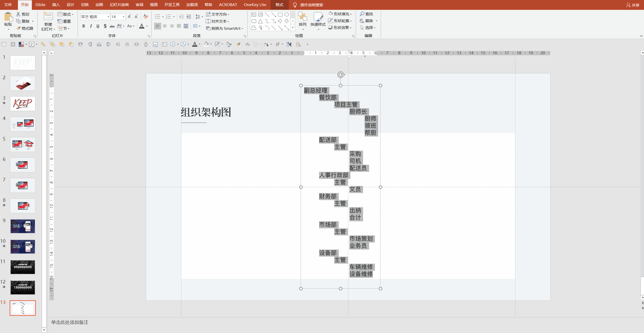Viewport: 644px width, 333px height.
Task: Apply italic formatting
Action: click(x=91, y=26)
